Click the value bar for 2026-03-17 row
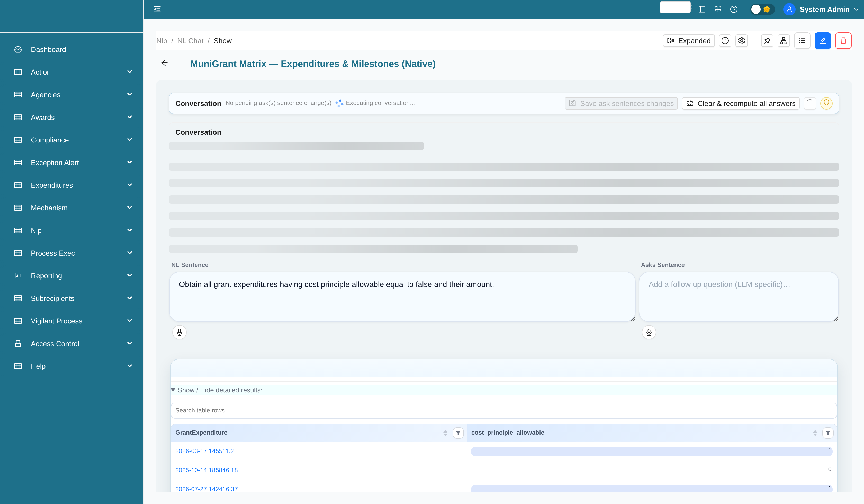 (651, 451)
